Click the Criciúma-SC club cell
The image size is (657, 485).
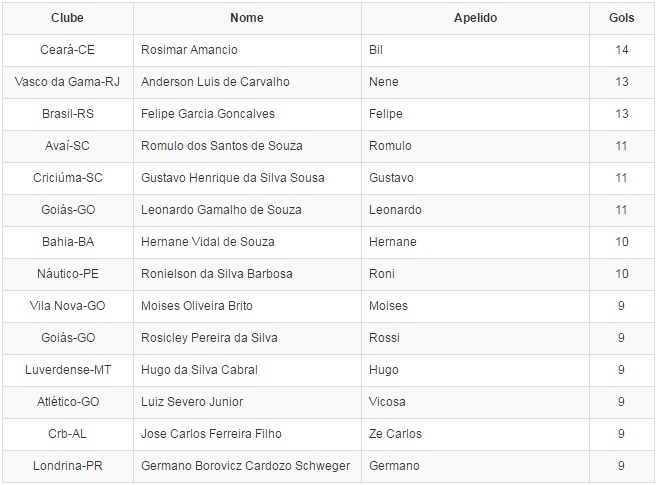(67, 178)
